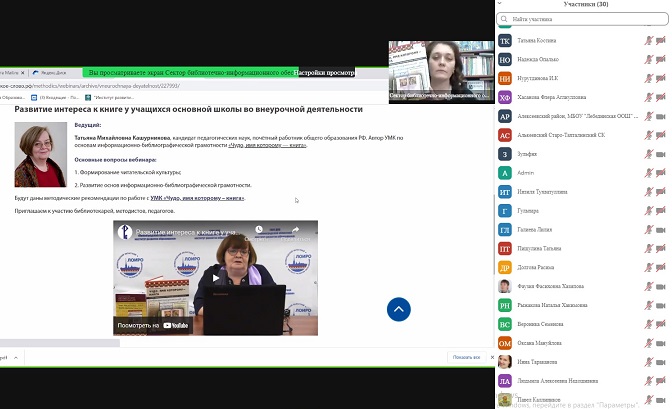Click the shared page's vertical scrollbar
672x409 pixels.
(493, 235)
